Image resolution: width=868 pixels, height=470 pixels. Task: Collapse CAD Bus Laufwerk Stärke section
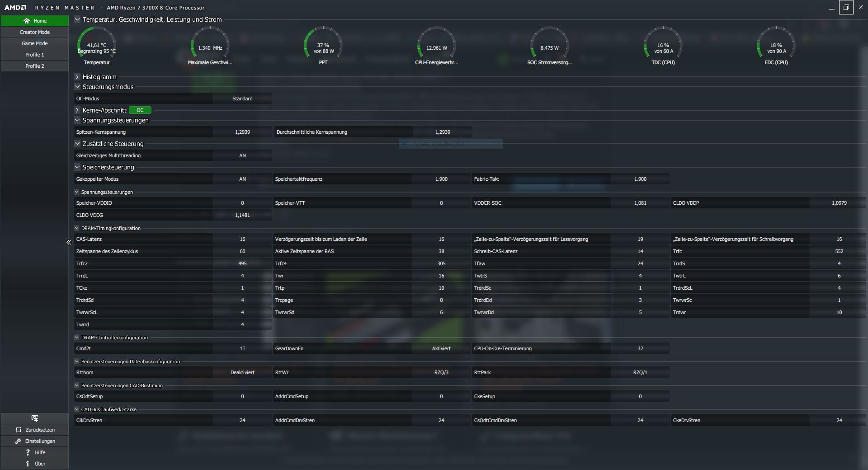tap(77, 409)
